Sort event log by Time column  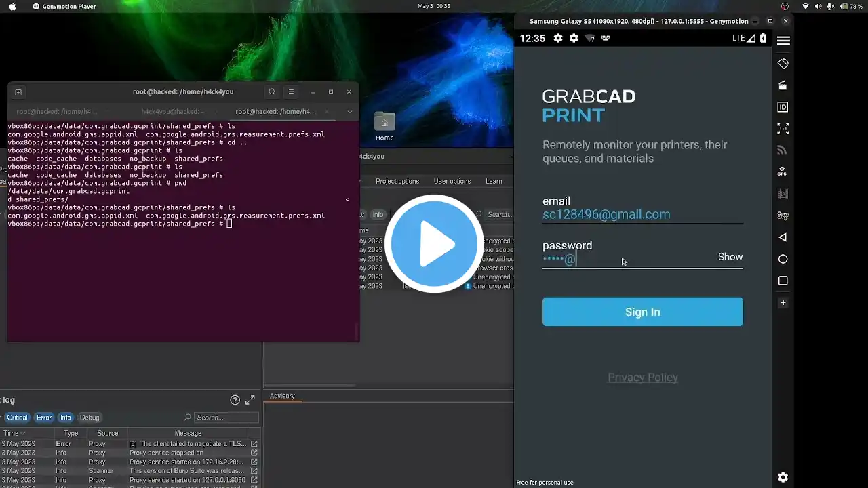(14, 433)
